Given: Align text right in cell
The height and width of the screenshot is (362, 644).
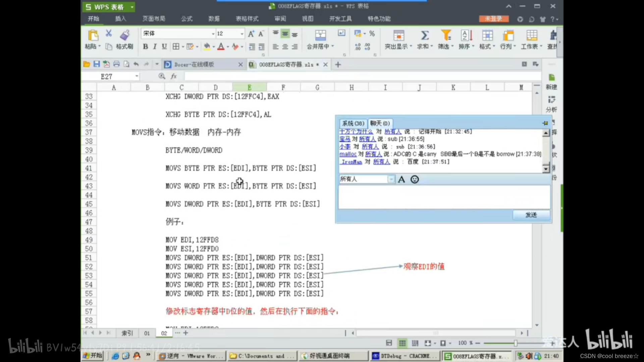Looking at the screenshot, I should click(294, 47).
